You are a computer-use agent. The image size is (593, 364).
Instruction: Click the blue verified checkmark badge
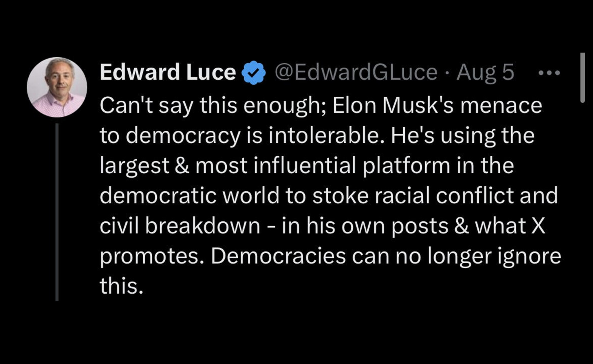pos(254,73)
